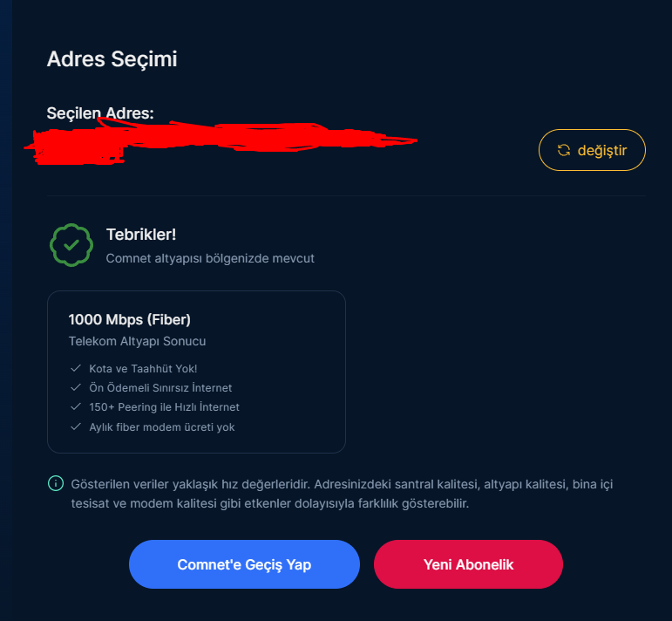Click the Aylık fiber modem ücreti yok text
The height and width of the screenshot is (621, 672).
point(161,427)
